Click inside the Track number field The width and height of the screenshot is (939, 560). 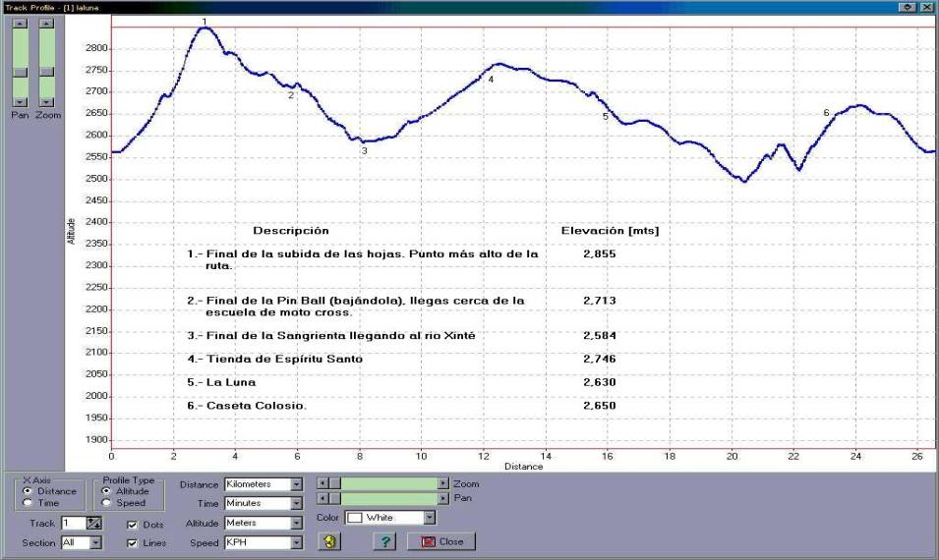click(72, 524)
